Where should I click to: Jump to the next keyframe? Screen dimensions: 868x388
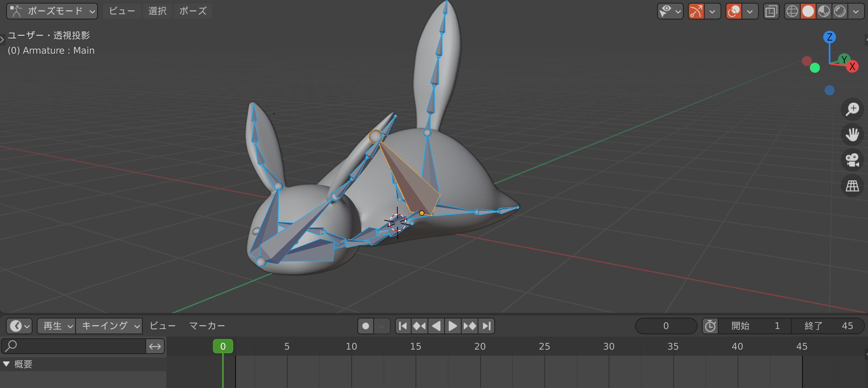(x=470, y=326)
